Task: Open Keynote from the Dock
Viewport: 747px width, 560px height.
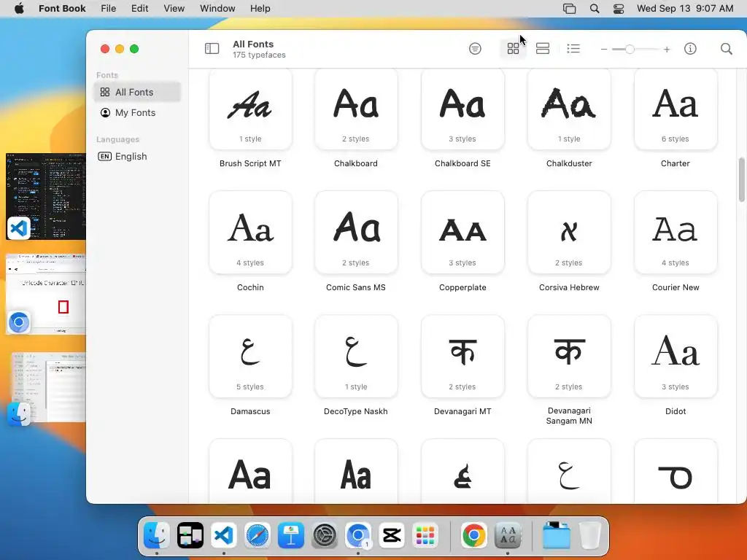Action: [x=290, y=535]
